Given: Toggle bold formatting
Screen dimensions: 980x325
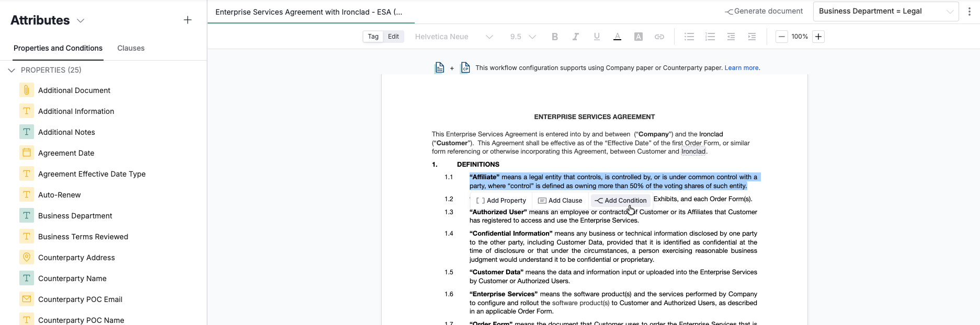Looking at the screenshot, I should pyautogui.click(x=555, y=37).
